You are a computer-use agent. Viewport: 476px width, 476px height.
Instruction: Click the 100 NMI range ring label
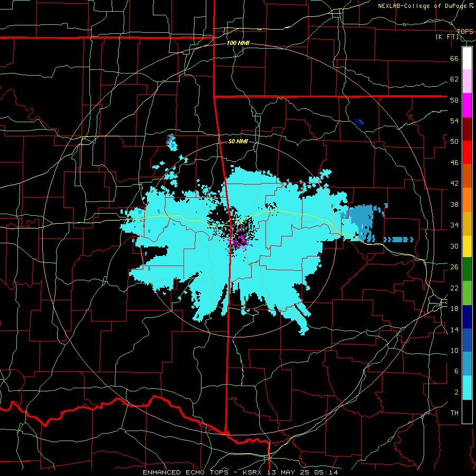[x=238, y=43]
